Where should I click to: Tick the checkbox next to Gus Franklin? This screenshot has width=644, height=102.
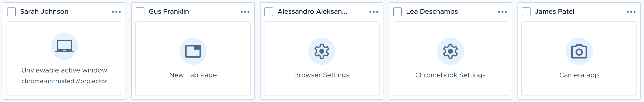point(140,12)
